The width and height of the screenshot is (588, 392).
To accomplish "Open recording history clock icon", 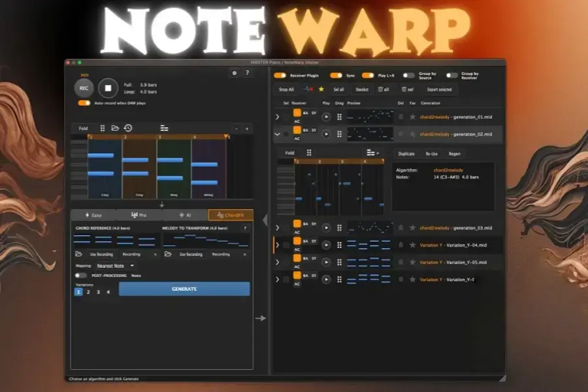I will coord(128,128).
